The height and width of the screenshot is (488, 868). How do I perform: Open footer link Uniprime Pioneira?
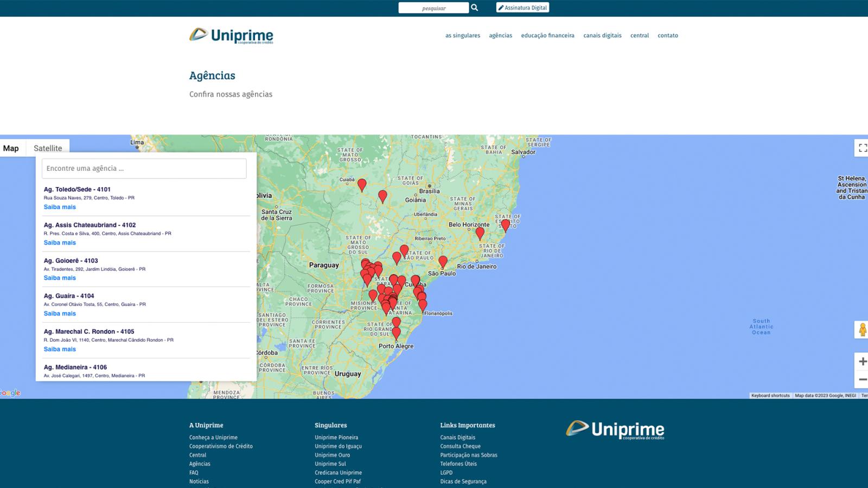pyautogui.click(x=336, y=438)
